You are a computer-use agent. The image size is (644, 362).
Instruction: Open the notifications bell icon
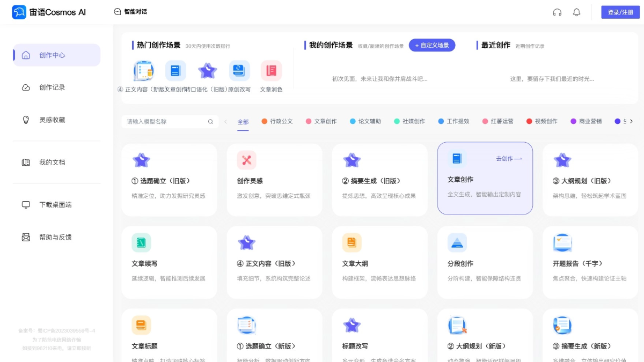pos(577,12)
